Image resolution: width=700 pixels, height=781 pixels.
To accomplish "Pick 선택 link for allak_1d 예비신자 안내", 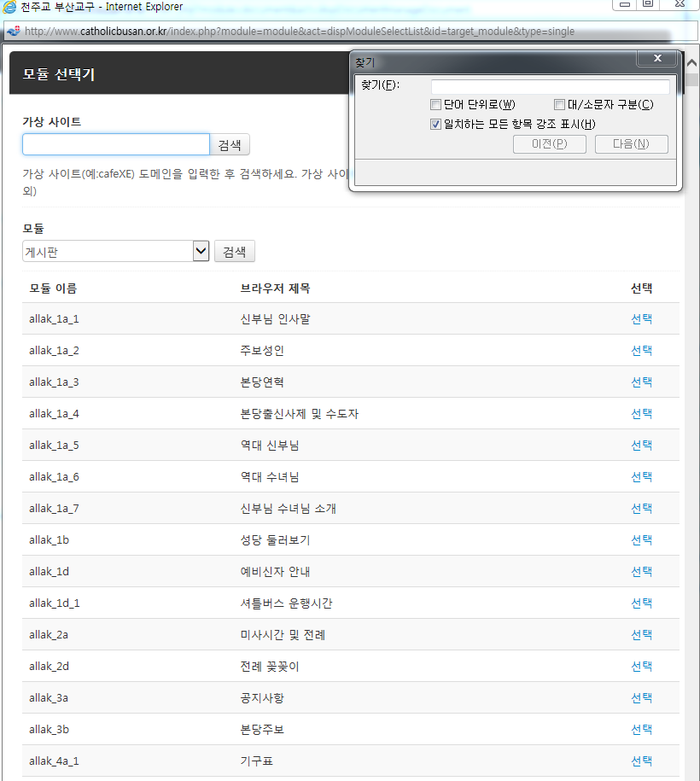I will click(641, 571).
